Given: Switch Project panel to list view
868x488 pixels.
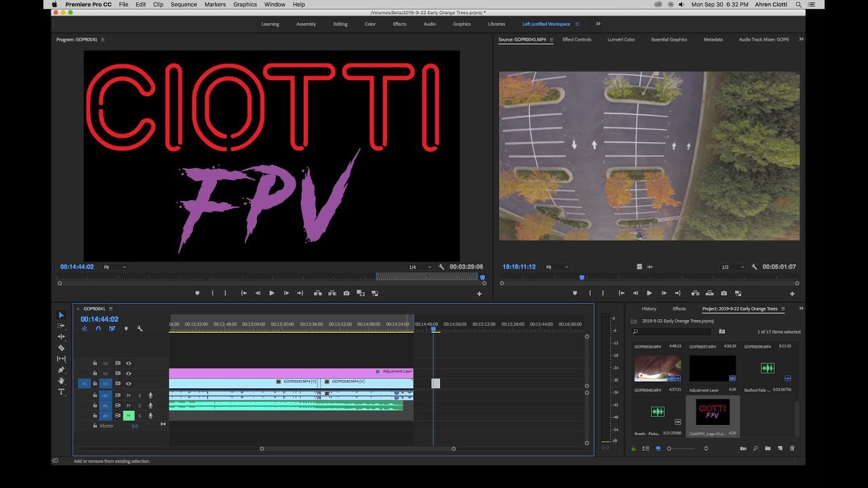Looking at the screenshot, I should (646, 449).
